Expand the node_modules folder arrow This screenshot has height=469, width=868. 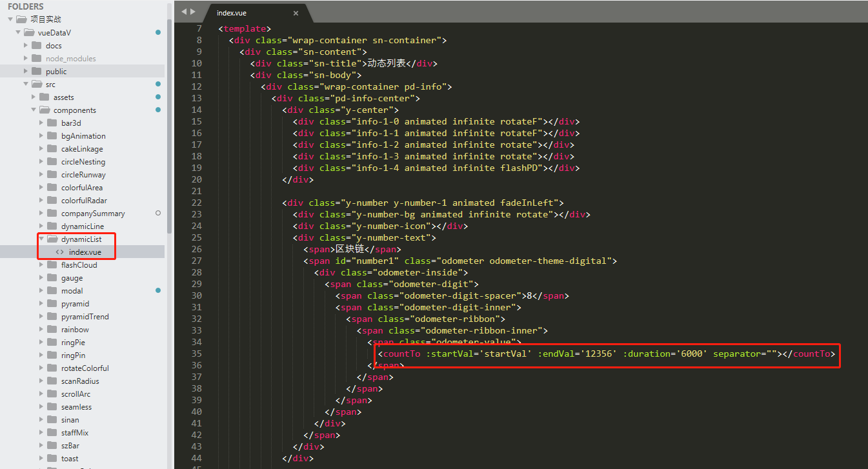(26, 58)
